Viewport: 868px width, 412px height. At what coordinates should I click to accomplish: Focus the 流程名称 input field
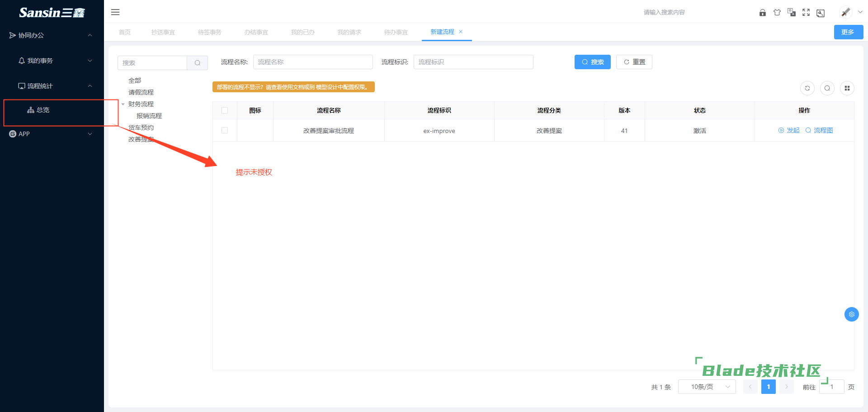(x=313, y=62)
